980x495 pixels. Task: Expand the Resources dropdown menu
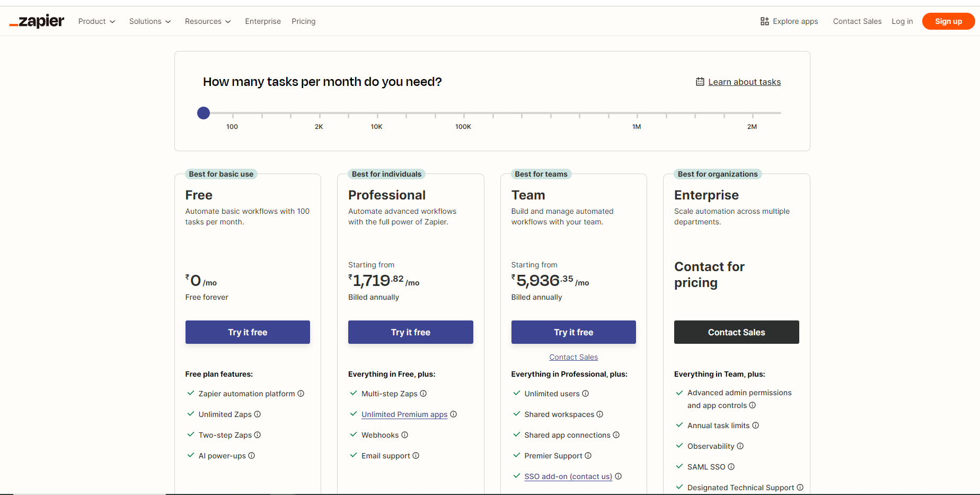click(208, 21)
